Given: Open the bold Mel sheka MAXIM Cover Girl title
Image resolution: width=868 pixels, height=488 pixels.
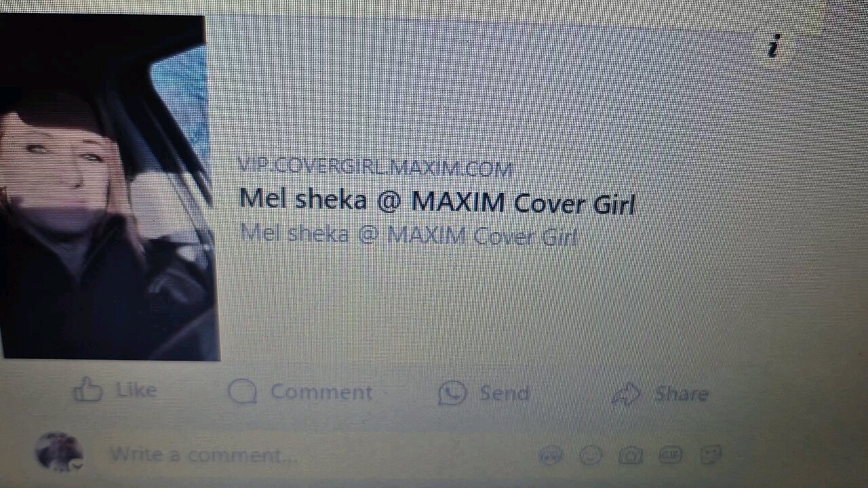Looking at the screenshot, I should [x=437, y=202].
